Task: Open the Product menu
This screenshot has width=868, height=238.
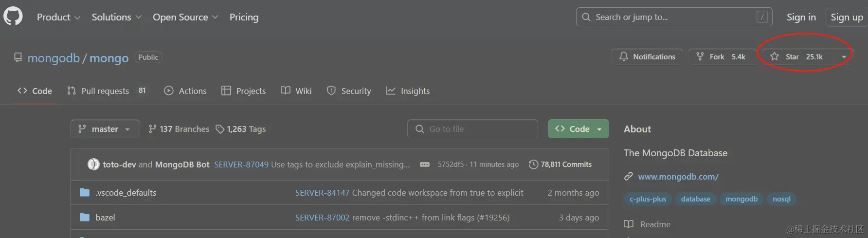Action: [58, 17]
